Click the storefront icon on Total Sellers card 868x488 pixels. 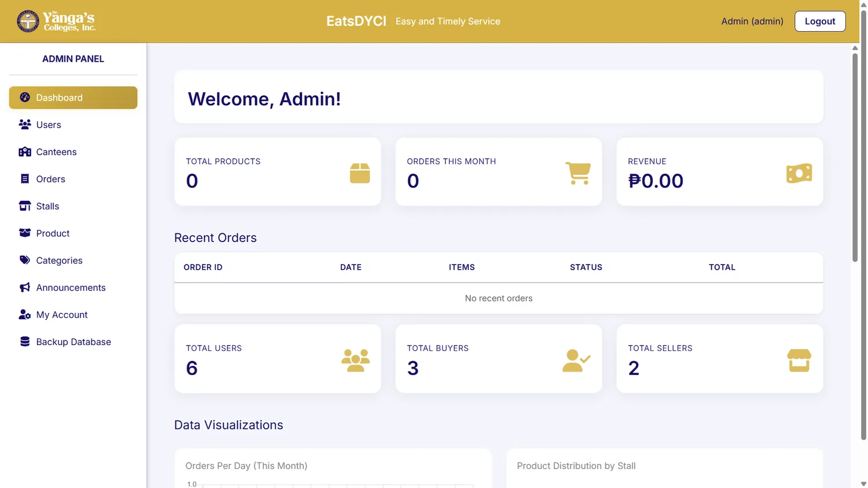pyautogui.click(x=799, y=360)
